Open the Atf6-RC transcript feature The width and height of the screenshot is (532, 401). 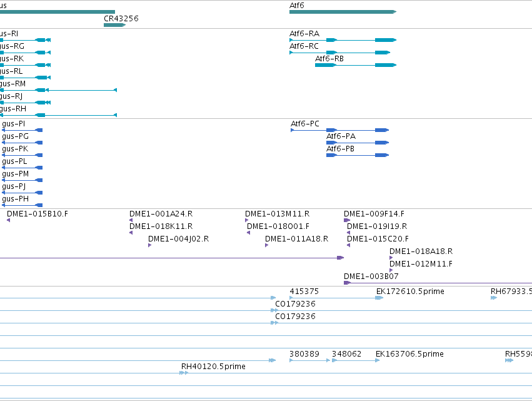[x=339, y=53]
